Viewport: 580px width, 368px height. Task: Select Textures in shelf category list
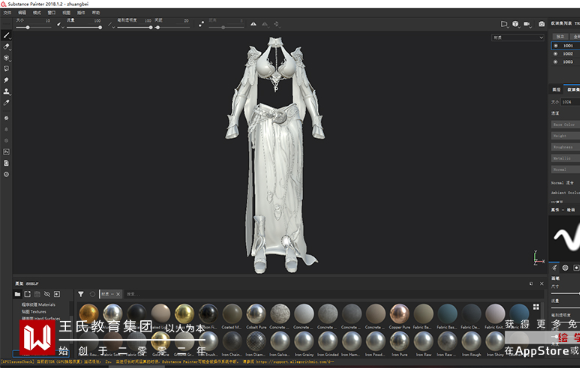pyautogui.click(x=34, y=312)
